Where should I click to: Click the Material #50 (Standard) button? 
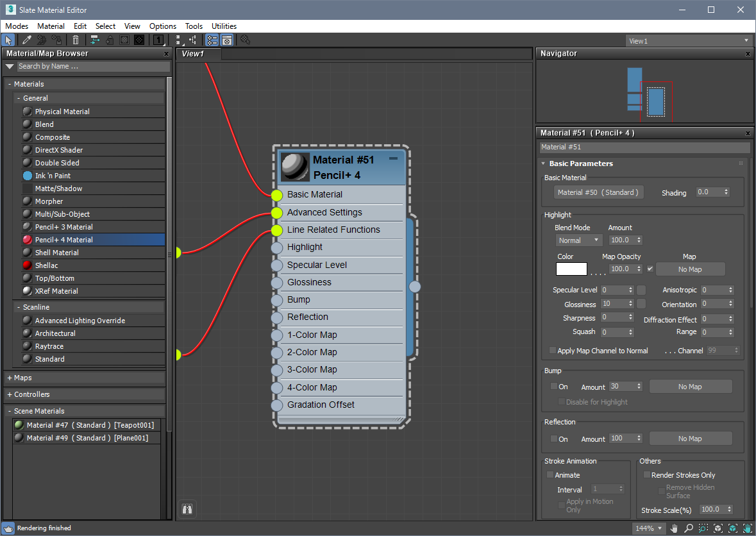point(598,192)
